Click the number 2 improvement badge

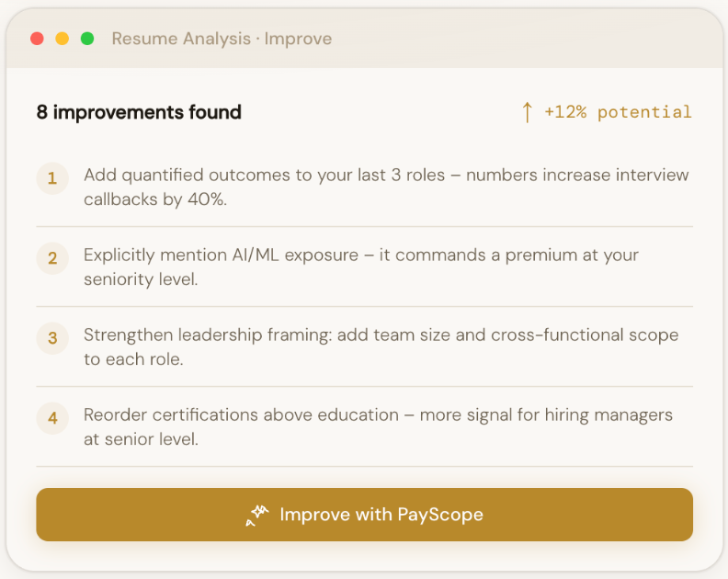pyautogui.click(x=52, y=258)
